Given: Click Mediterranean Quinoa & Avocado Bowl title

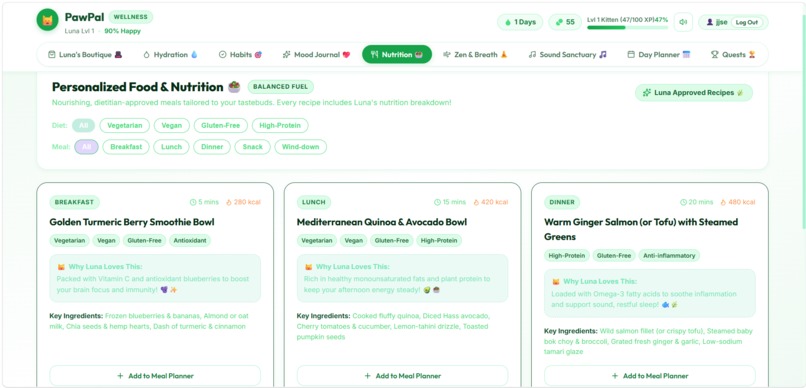Looking at the screenshot, I should tap(382, 222).
